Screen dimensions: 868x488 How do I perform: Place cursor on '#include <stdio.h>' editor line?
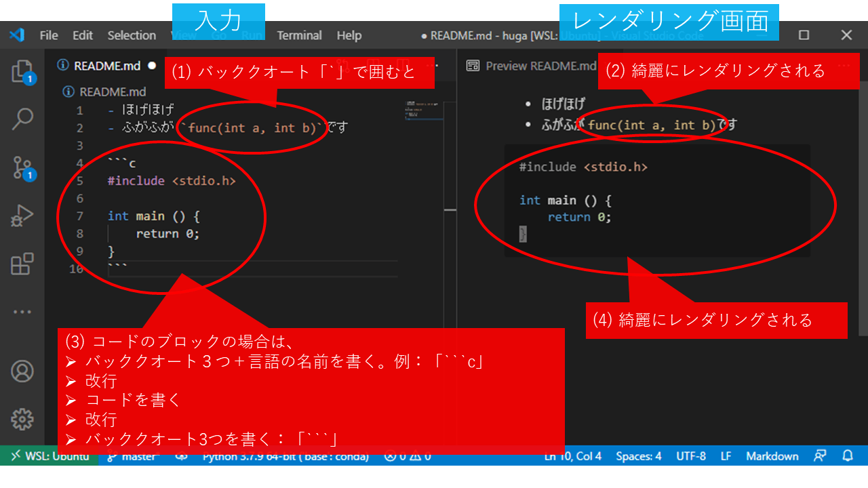pyautogui.click(x=172, y=180)
